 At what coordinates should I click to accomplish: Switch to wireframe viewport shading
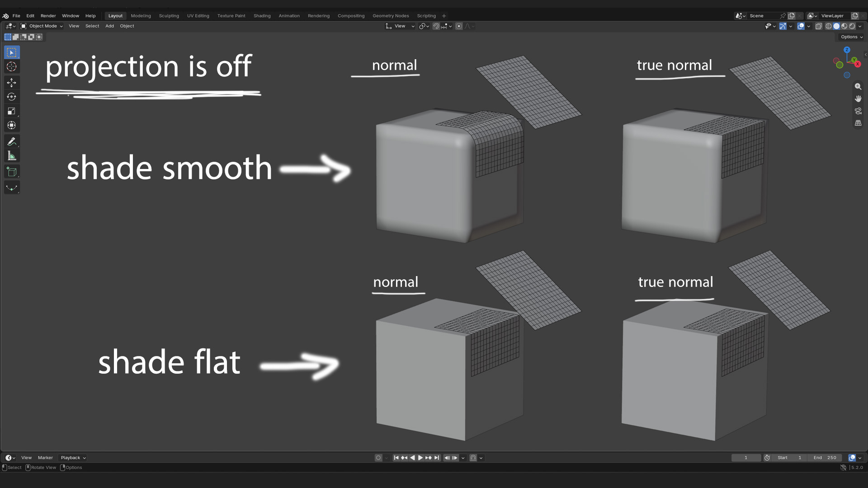pyautogui.click(x=828, y=26)
